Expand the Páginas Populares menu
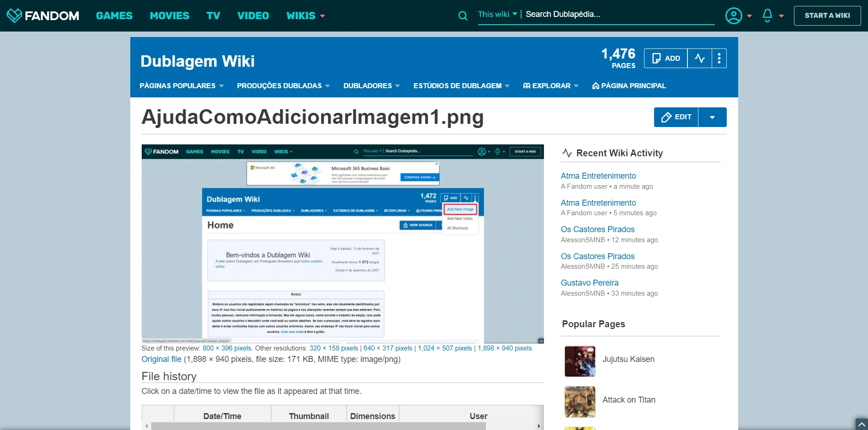 point(181,86)
